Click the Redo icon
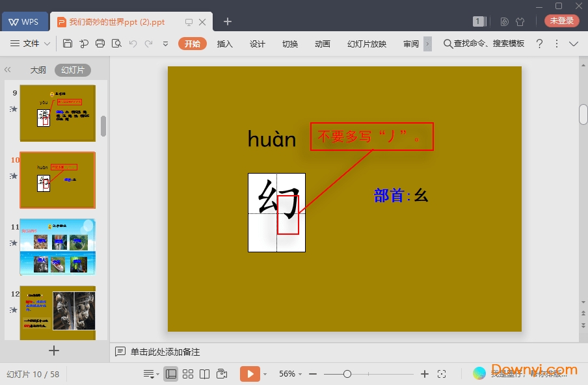588x385 pixels. click(x=148, y=44)
